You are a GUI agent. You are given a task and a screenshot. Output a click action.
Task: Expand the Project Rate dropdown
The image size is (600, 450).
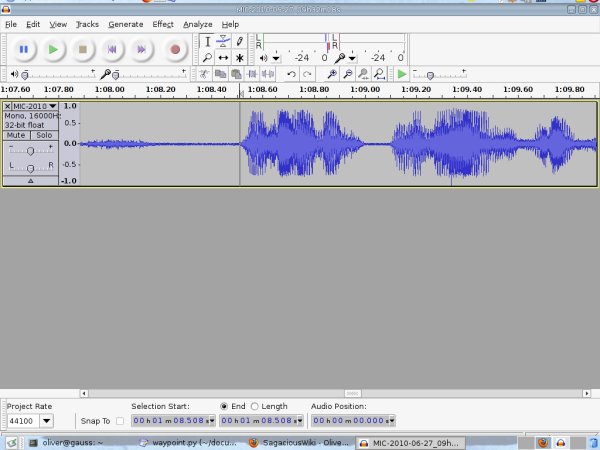(46, 421)
